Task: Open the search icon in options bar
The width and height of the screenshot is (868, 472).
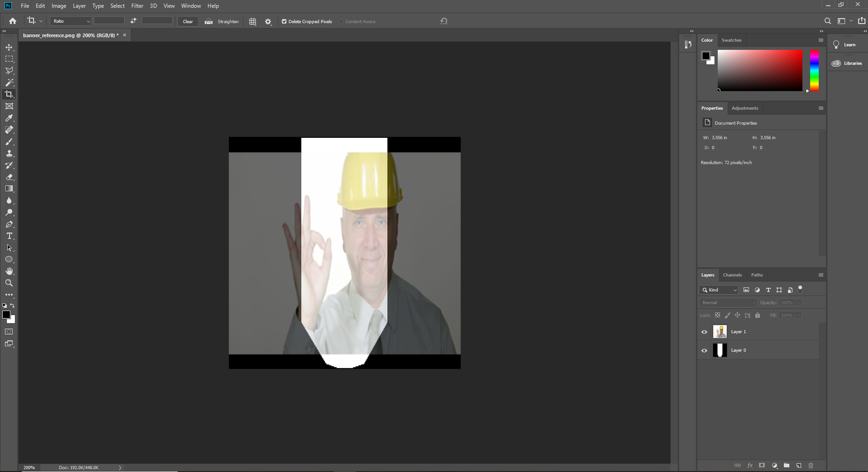Action: pos(827,21)
